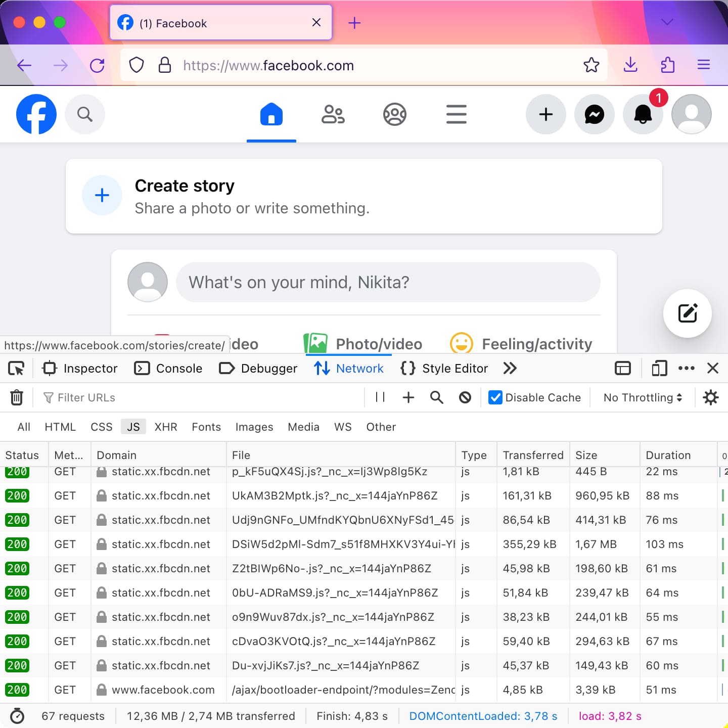728x728 pixels.
Task: Open the Feeling/activity emoji picker
Action: [461, 343]
